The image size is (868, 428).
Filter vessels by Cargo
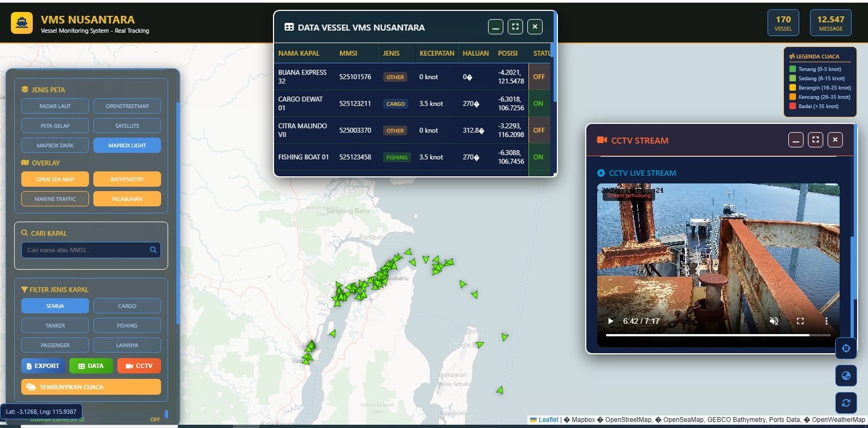[127, 306]
